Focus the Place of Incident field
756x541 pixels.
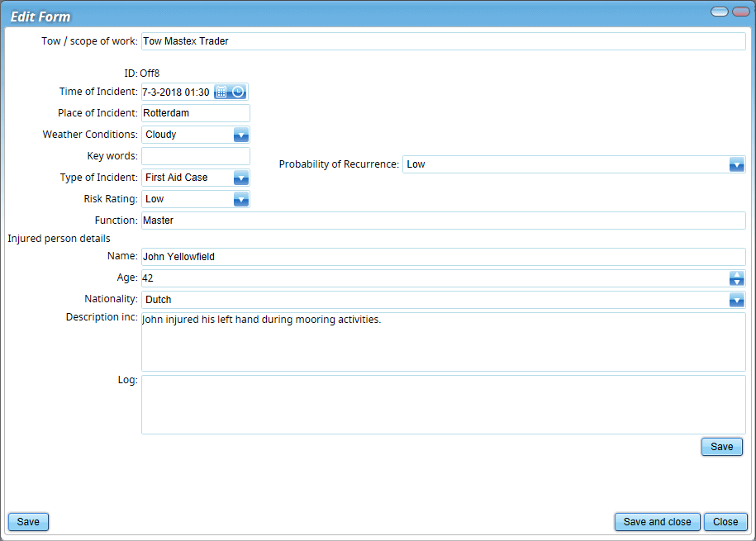(x=195, y=113)
